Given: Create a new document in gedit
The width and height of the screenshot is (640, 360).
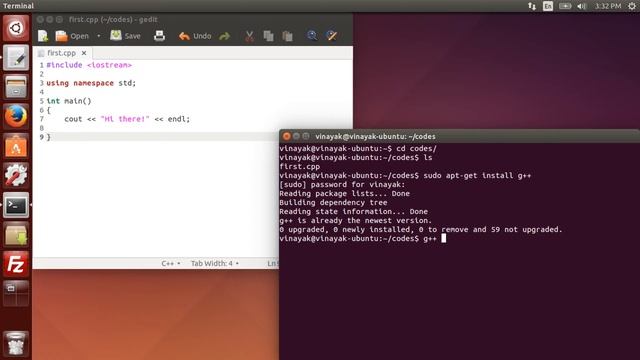Looking at the screenshot, I should [43, 36].
